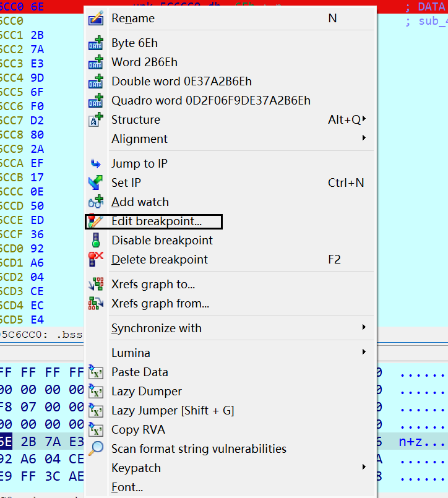Click the data icon beside Byte 6Eh
The width and height of the screenshot is (448, 498).
[x=96, y=44]
